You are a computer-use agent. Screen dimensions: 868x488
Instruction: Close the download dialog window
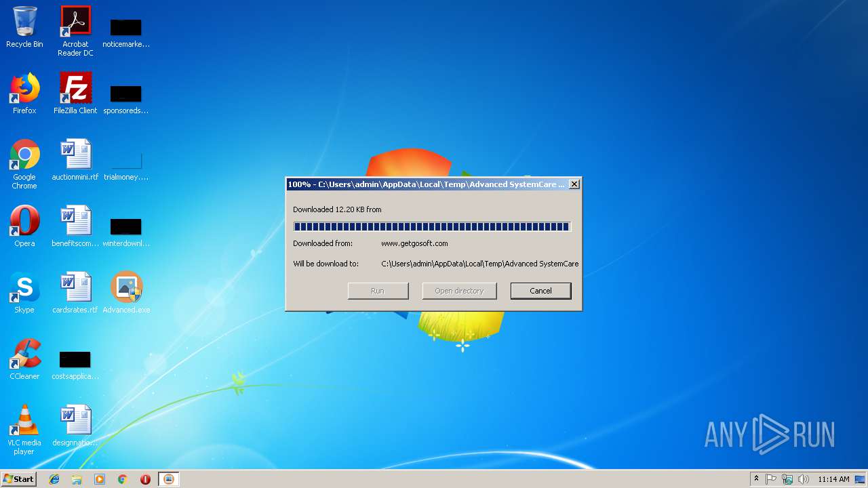coord(574,184)
